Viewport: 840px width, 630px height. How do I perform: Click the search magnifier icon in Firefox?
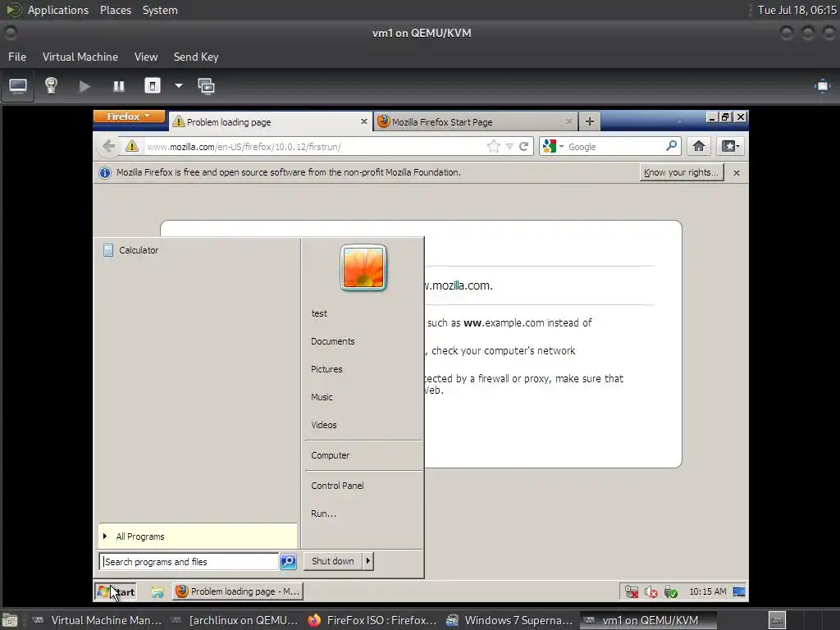[672, 146]
